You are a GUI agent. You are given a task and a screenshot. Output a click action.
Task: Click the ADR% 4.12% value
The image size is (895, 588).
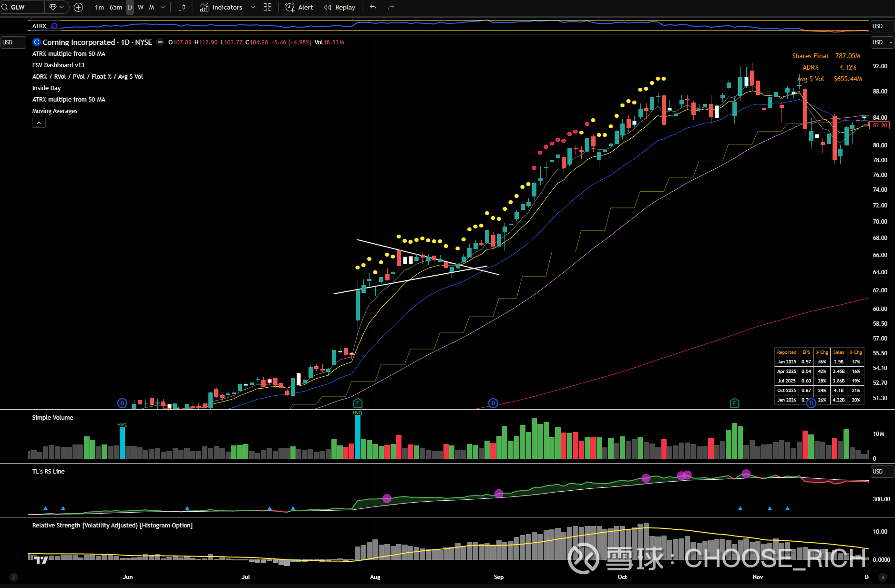tap(848, 68)
